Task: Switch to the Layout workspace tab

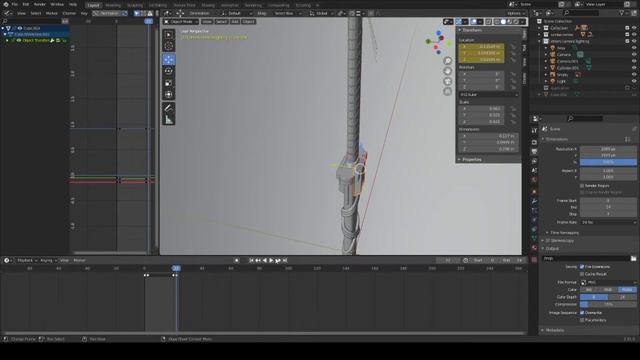Action: (93, 5)
